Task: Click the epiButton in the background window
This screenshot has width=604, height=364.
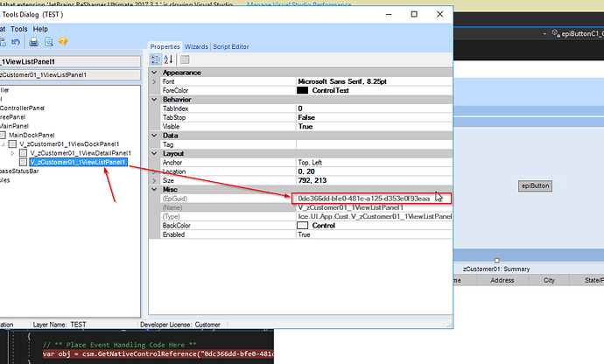Action: pyautogui.click(x=535, y=186)
